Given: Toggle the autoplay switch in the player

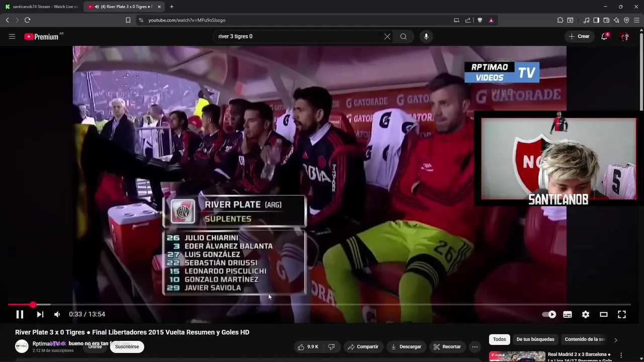Looking at the screenshot, I should tap(549, 314).
